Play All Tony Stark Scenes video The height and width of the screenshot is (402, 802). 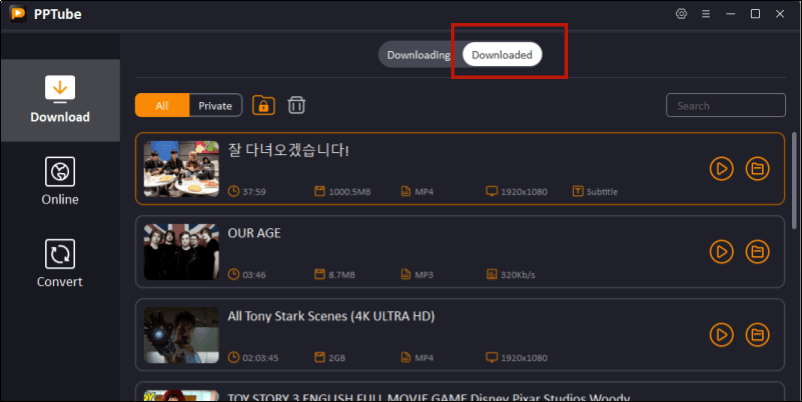[721, 333]
